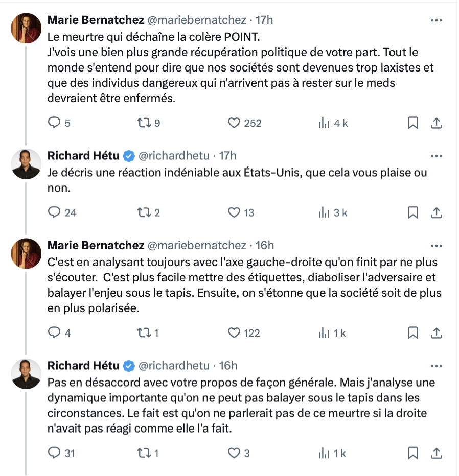Open @richardhetu handle on 17h tweet
The image size is (459, 476).
pyautogui.click(x=174, y=156)
